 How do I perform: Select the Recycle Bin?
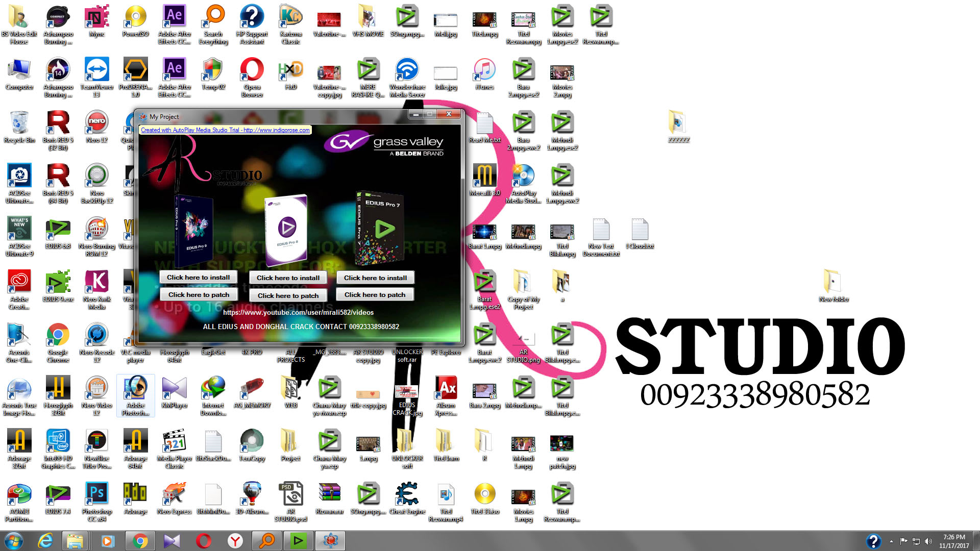click(x=19, y=128)
